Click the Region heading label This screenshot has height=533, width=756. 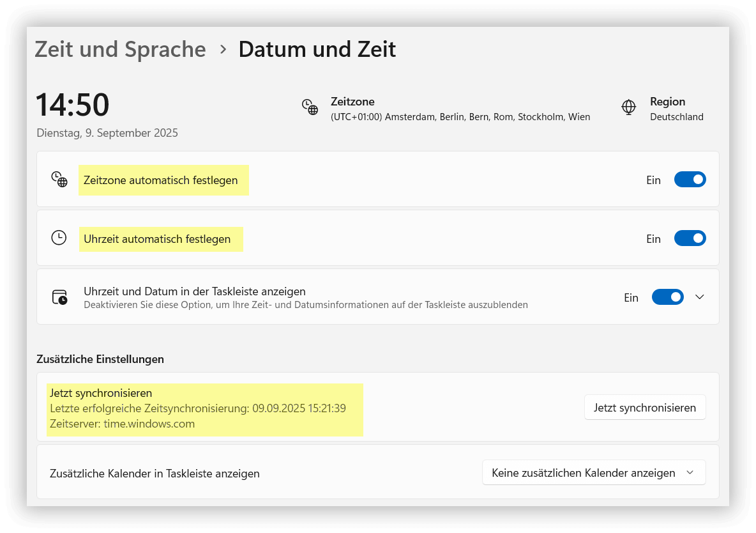click(667, 102)
